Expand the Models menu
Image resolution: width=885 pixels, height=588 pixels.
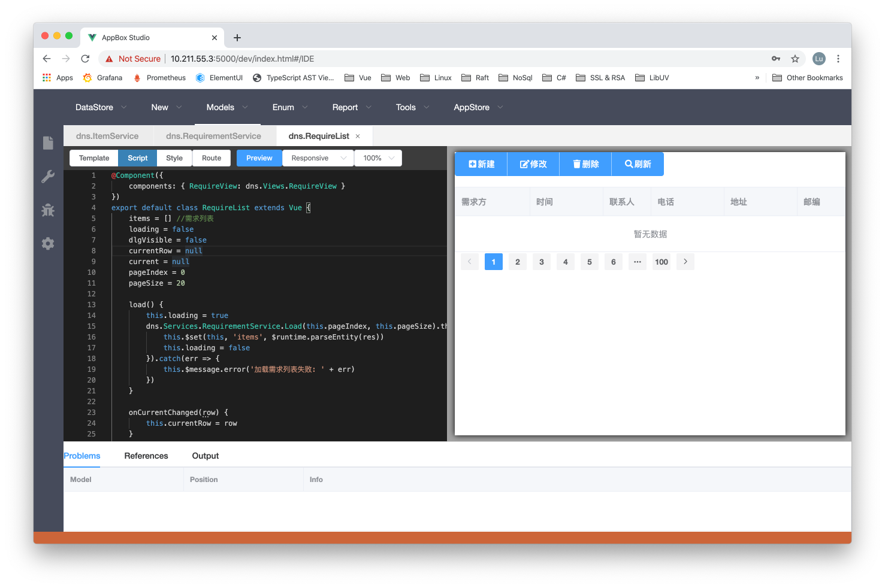(x=227, y=107)
